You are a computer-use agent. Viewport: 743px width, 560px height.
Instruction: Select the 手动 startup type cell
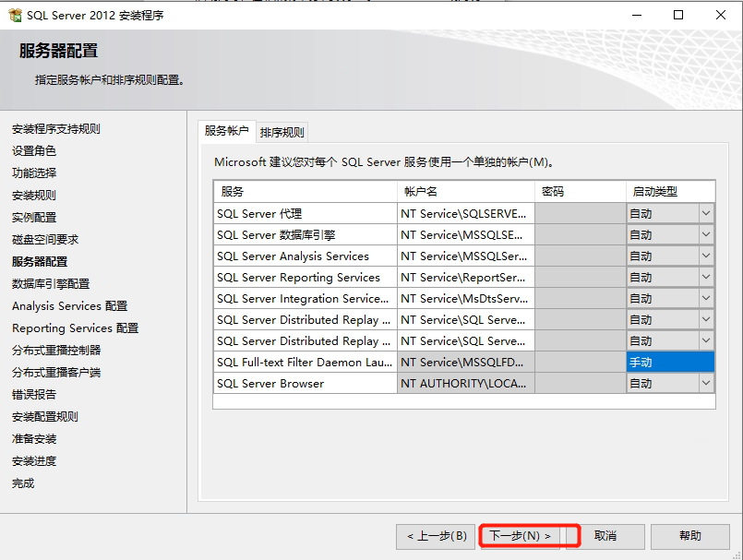pos(670,362)
